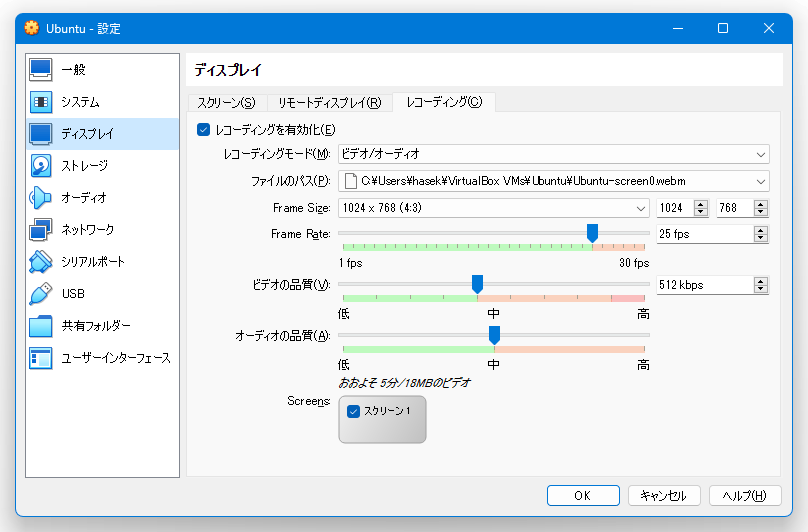Open the 共有フォルダー folder icon
This screenshot has width=808, height=532.
pos(41,325)
